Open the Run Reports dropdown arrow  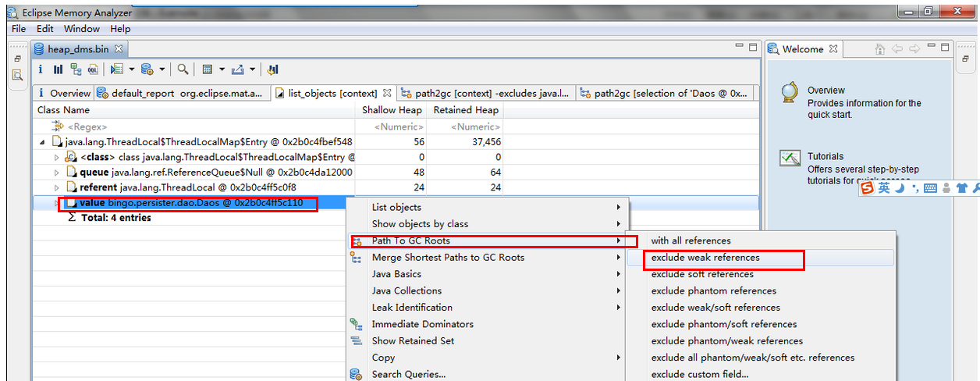(131, 69)
